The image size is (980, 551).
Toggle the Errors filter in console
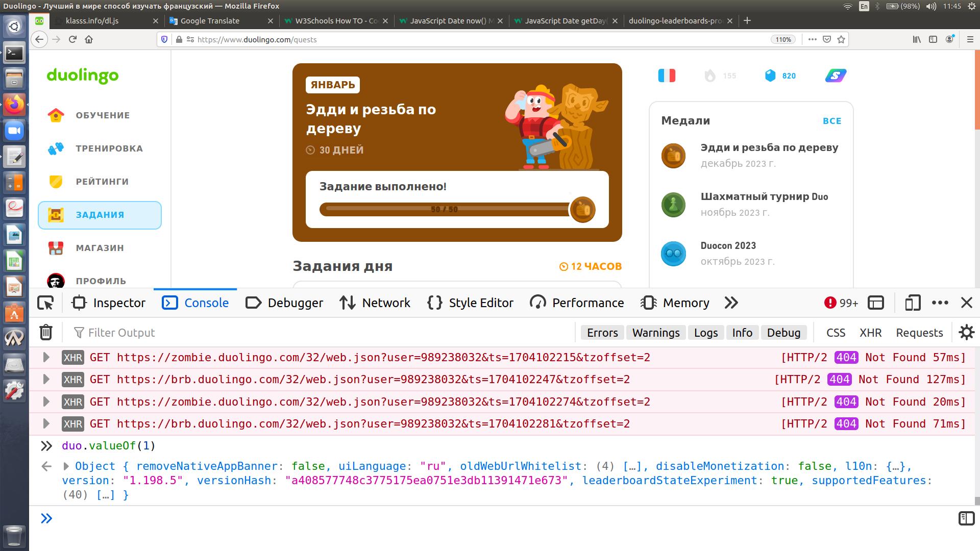coord(602,333)
